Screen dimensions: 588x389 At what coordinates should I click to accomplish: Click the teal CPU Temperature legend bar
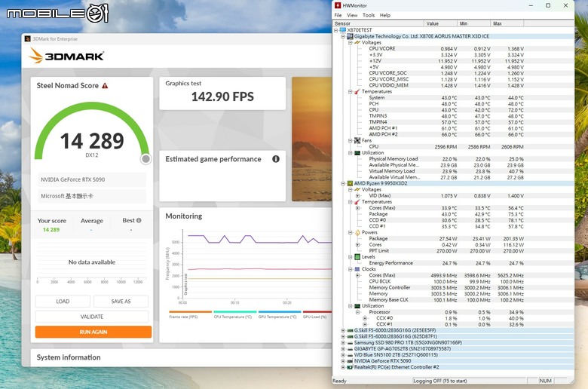[x=235, y=311]
